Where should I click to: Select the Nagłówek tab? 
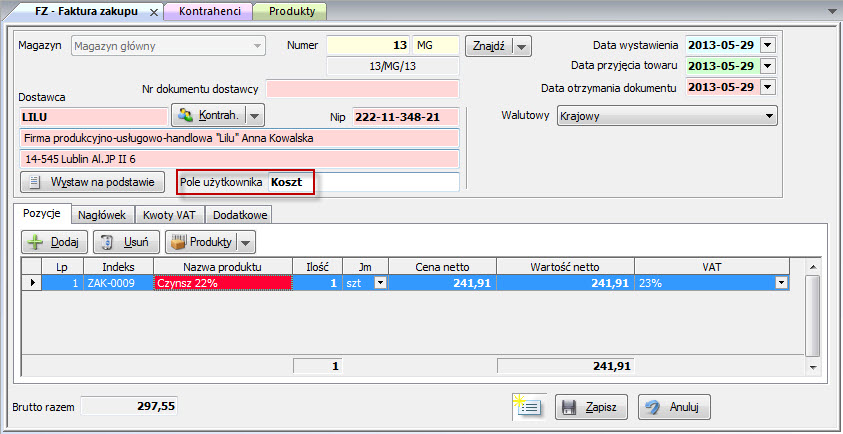[x=105, y=214]
